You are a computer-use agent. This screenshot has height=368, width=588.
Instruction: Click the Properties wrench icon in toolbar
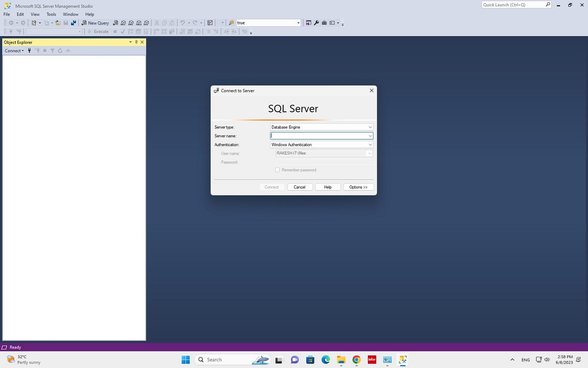[x=317, y=23]
